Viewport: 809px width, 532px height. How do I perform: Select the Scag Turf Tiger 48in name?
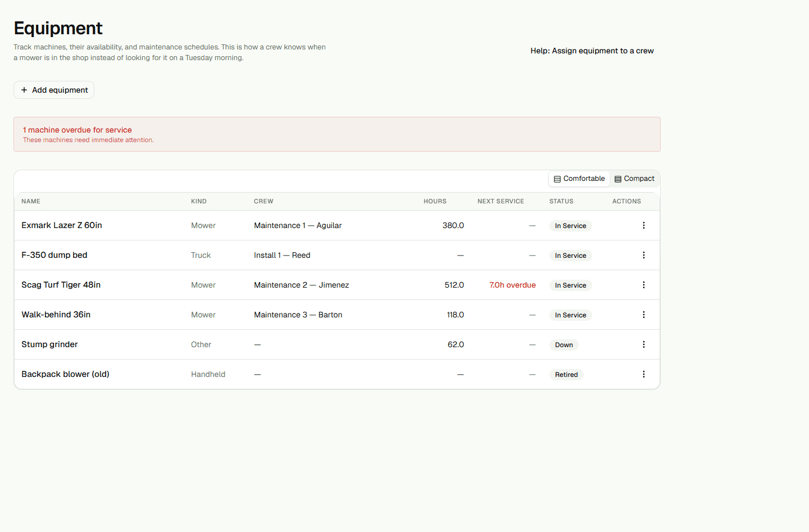pyautogui.click(x=61, y=285)
